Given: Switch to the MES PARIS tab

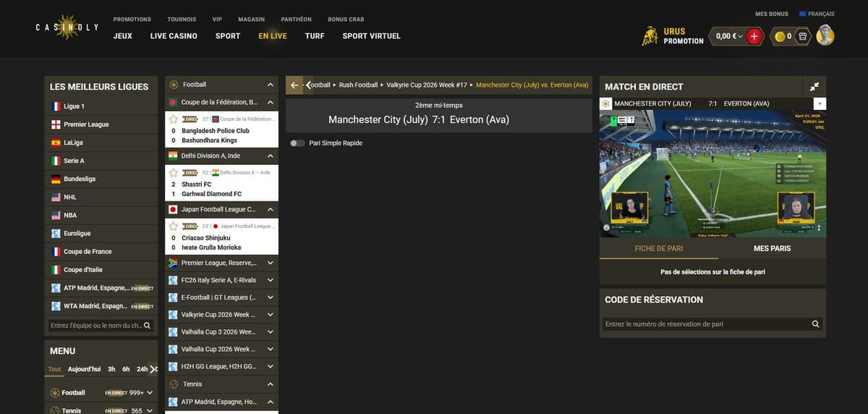Looking at the screenshot, I should point(772,248).
